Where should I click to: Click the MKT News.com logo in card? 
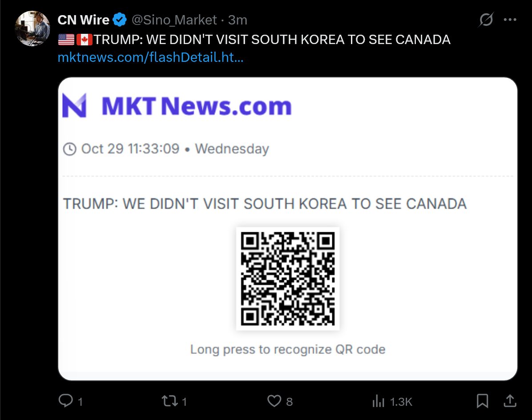[177, 106]
